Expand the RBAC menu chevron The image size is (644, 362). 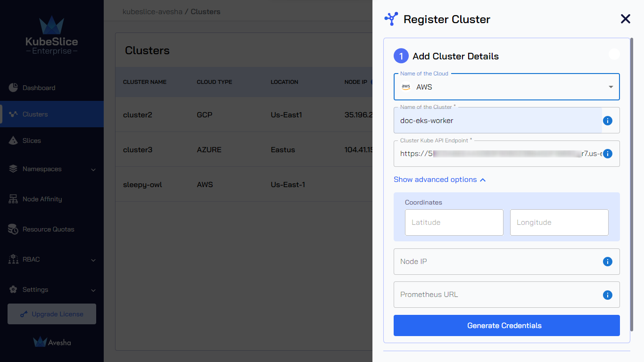pos(93,260)
